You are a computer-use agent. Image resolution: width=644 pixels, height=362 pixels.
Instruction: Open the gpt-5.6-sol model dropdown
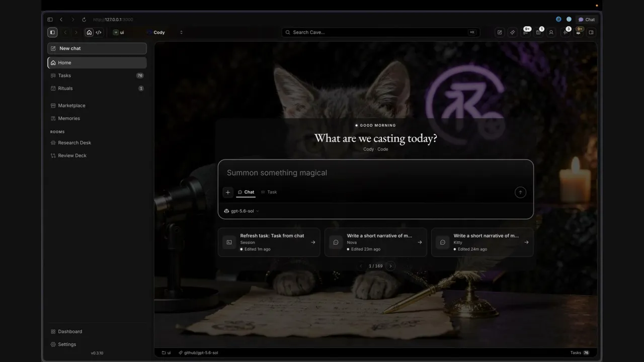(242, 211)
